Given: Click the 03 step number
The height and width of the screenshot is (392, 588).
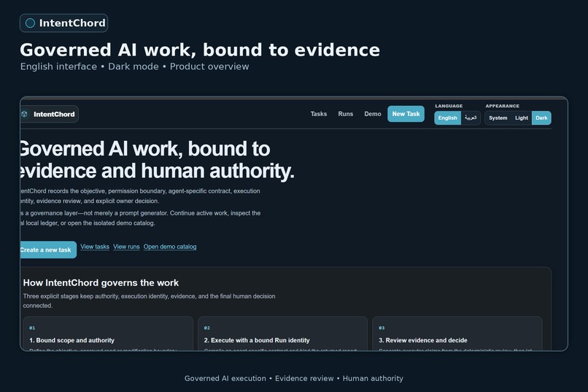Looking at the screenshot, I should tap(382, 328).
